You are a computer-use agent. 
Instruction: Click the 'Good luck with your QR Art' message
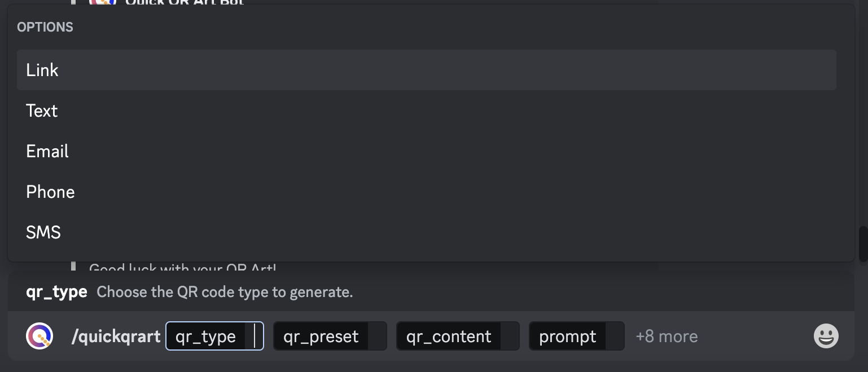183,267
